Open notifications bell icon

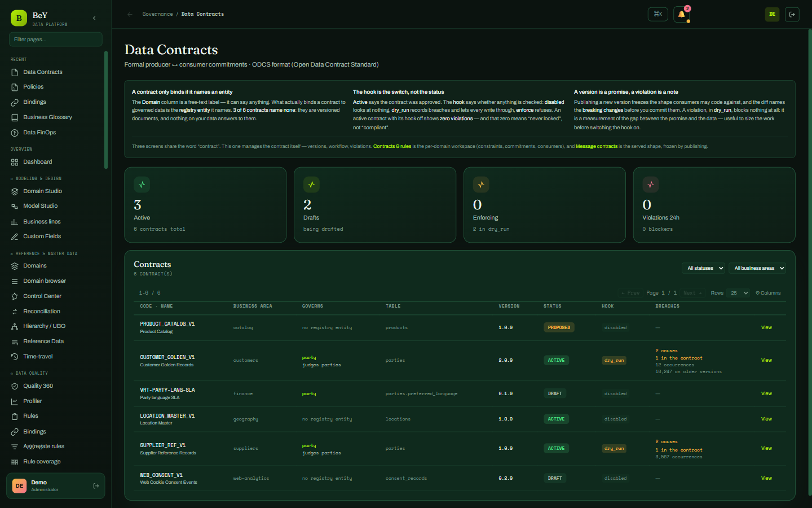[681, 14]
